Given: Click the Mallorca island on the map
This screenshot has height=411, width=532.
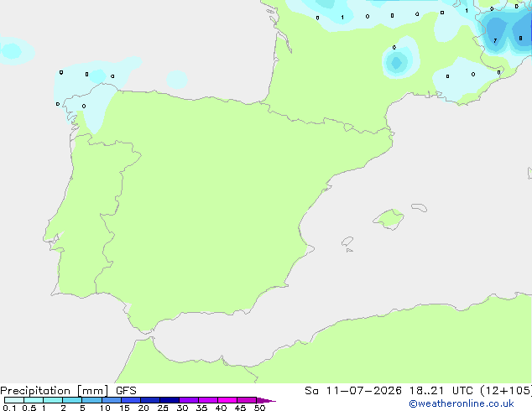Looking at the screenshot, I should 389,220.
